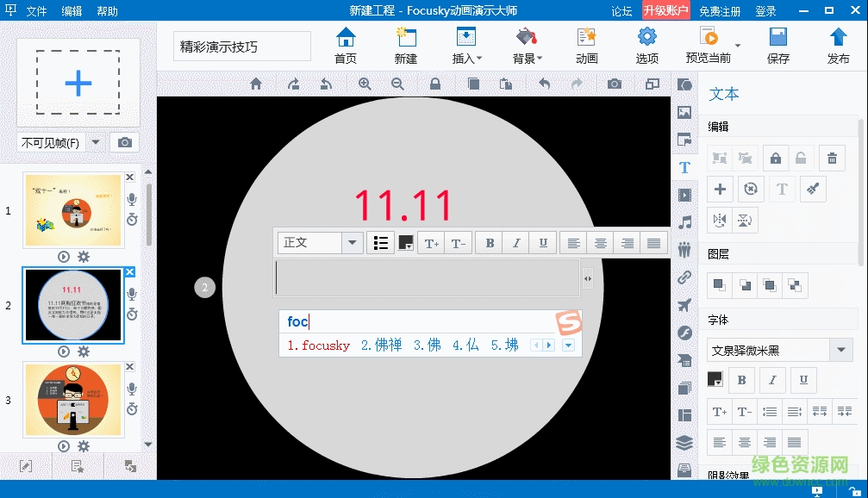Select the Text tool in the right sidebar
The image size is (868, 498).
coord(685,167)
